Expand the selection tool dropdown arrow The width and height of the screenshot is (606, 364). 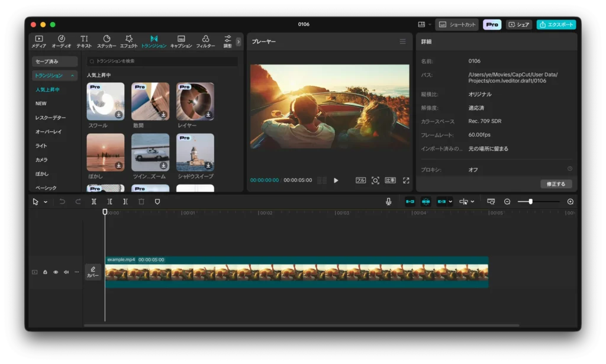click(46, 202)
